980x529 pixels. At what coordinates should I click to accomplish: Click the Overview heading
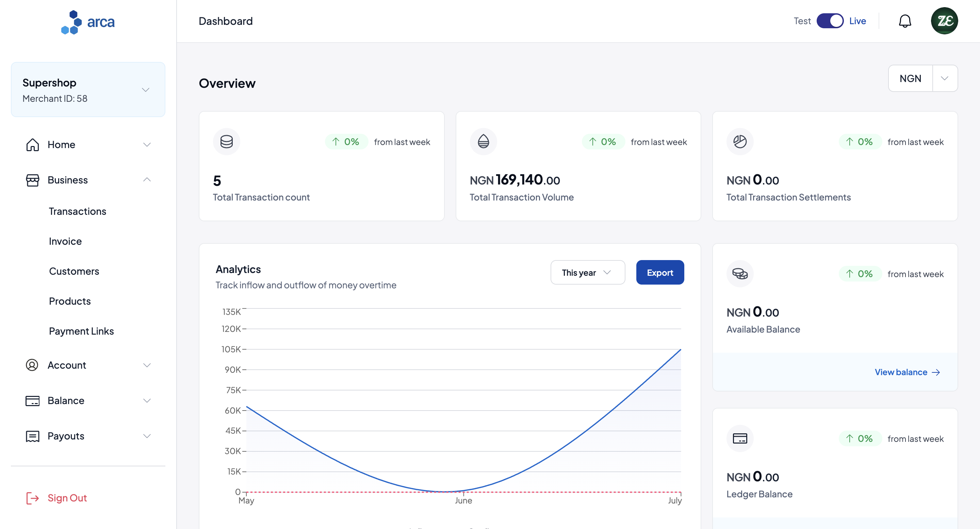(x=227, y=83)
